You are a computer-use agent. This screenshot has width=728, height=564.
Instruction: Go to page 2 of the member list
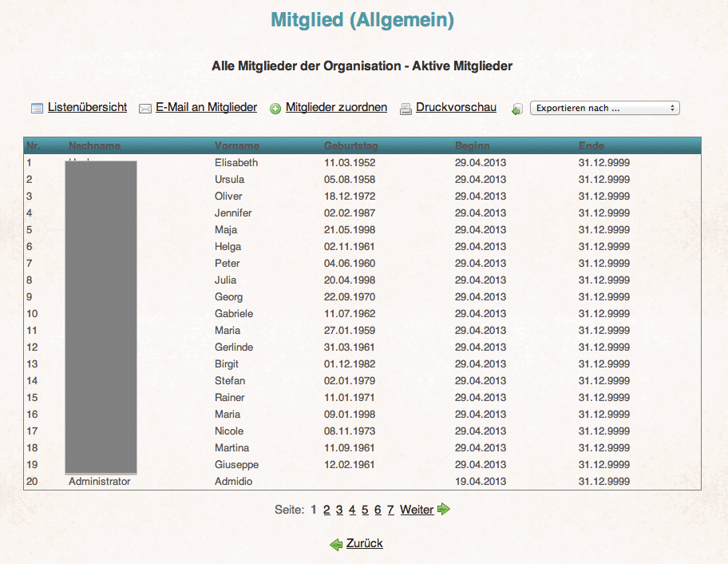[x=326, y=509]
